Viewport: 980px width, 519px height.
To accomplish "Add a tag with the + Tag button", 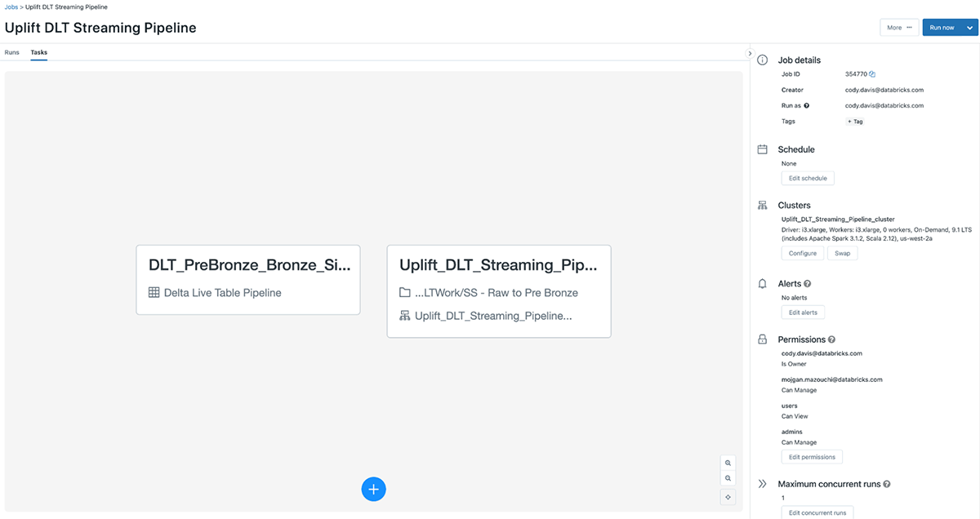I will pos(856,122).
